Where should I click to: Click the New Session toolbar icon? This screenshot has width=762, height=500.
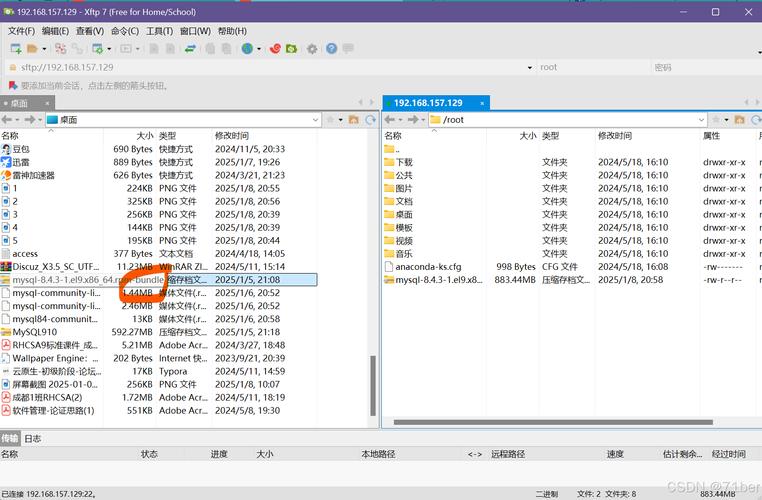[x=16, y=49]
